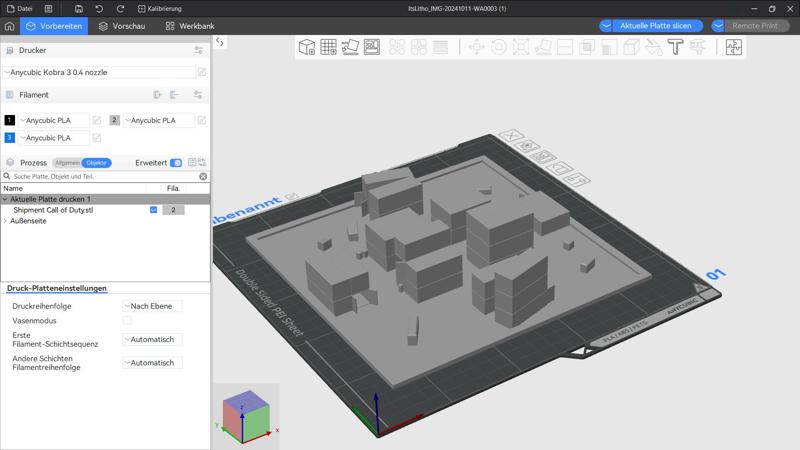Image resolution: width=800 pixels, height=450 pixels.
Task: Toggle the Erweitert switch
Action: coord(176,163)
